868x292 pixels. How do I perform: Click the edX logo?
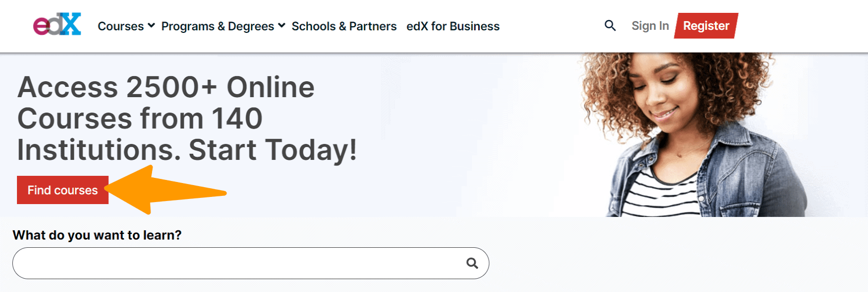57,24
